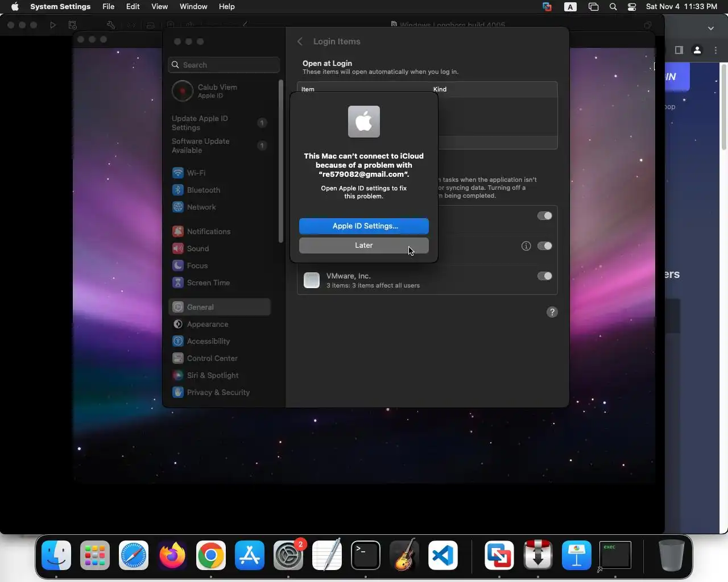Click the menu bar date and time

coord(681,7)
